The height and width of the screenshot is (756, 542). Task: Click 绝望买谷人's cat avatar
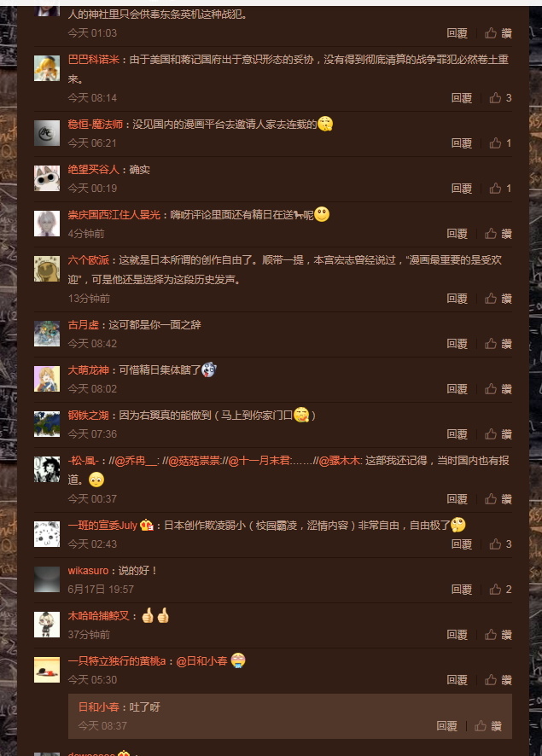click(x=47, y=178)
